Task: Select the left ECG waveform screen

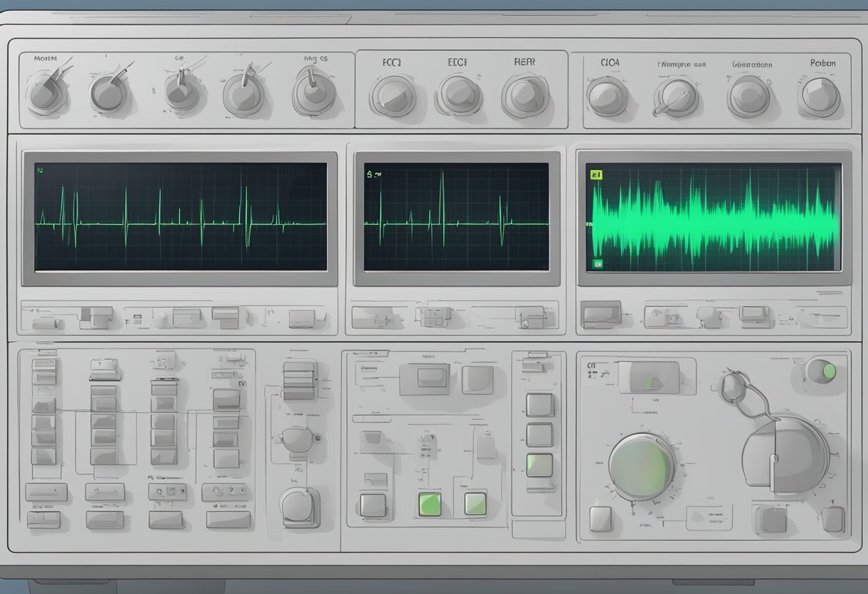Action: (x=181, y=217)
